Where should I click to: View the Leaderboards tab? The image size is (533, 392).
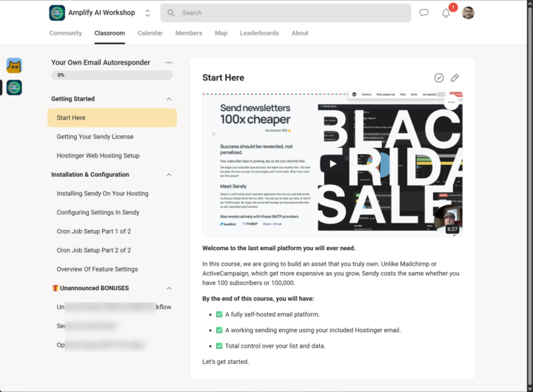(259, 33)
